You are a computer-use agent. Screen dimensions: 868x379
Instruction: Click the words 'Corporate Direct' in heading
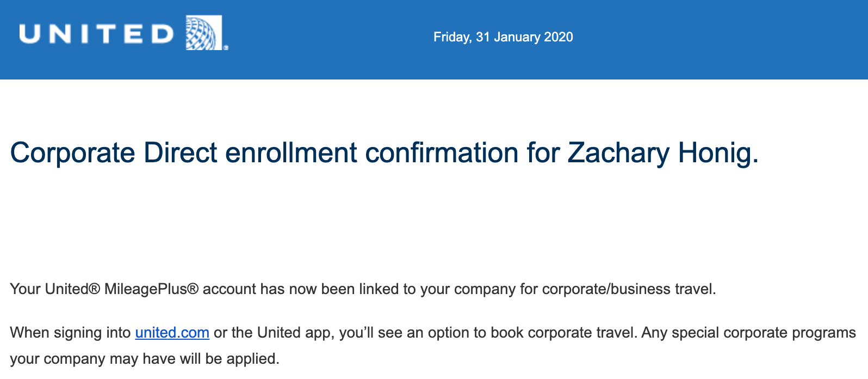click(114, 153)
